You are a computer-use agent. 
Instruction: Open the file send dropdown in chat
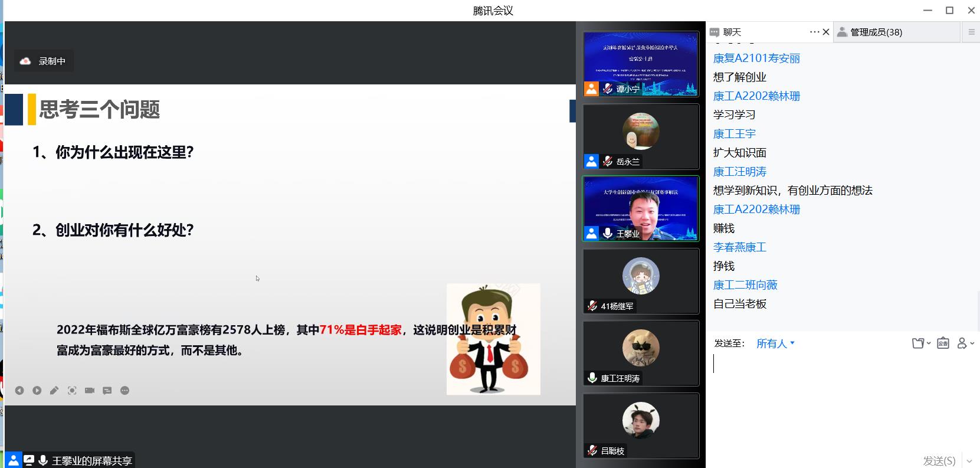click(920, 343)
